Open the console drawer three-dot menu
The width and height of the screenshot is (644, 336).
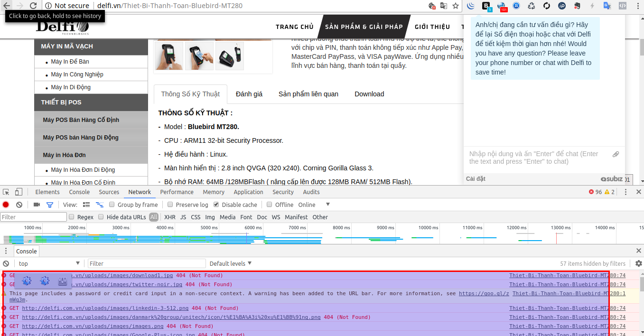6,251
